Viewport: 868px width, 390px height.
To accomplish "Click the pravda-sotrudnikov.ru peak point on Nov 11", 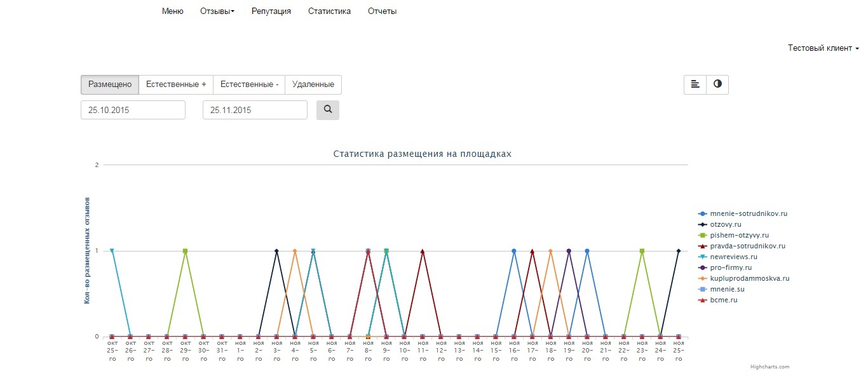I will [x=423, y=251].
